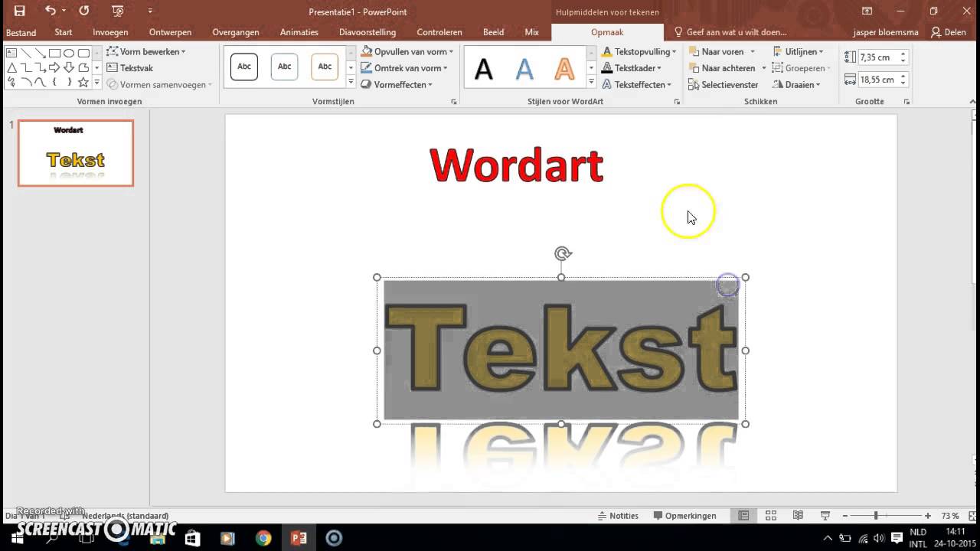Select the Opmaak tab
This screenshot has height=551, width=980.
coord(607,32)
